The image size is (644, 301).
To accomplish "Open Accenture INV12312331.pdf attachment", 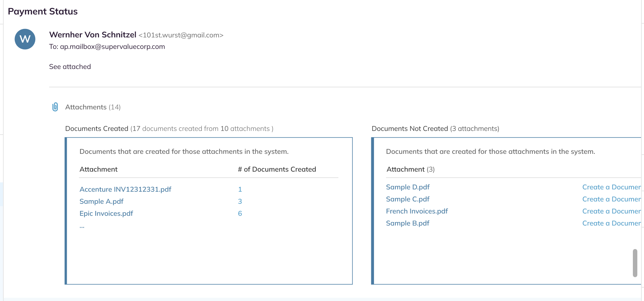I will (125, 189).
